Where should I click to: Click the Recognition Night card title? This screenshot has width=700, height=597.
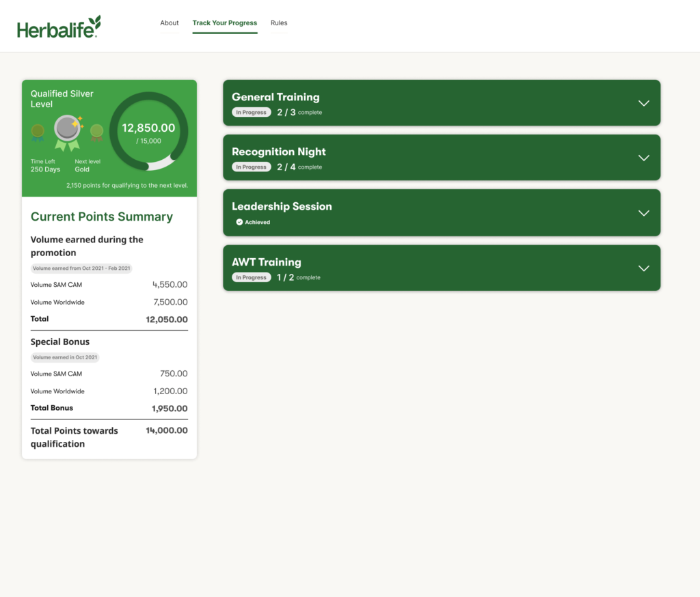pos(279,152)
